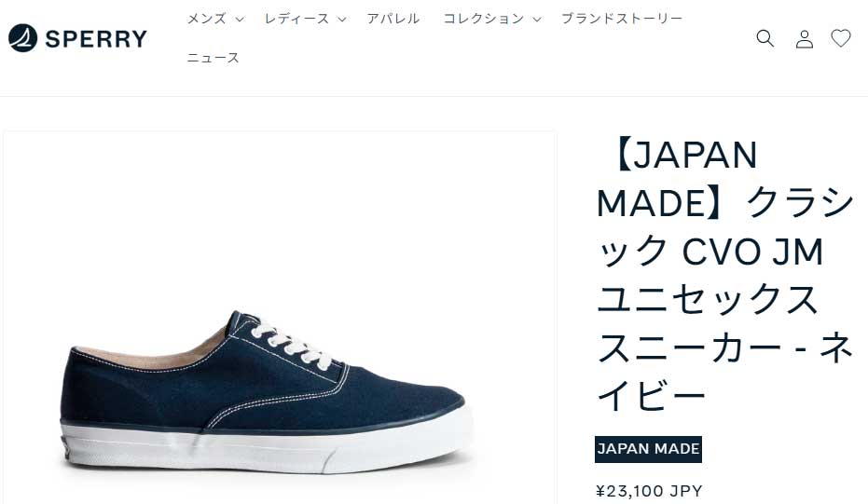Open the account login person icon
The height and width of the screenshot is (504, 868).
(x=805, y=39)
